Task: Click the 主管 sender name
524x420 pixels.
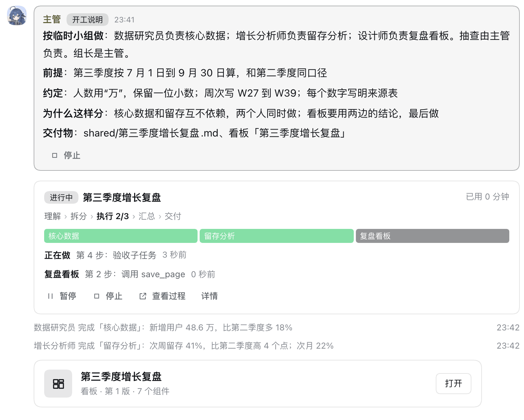Action: coord(52,20)
